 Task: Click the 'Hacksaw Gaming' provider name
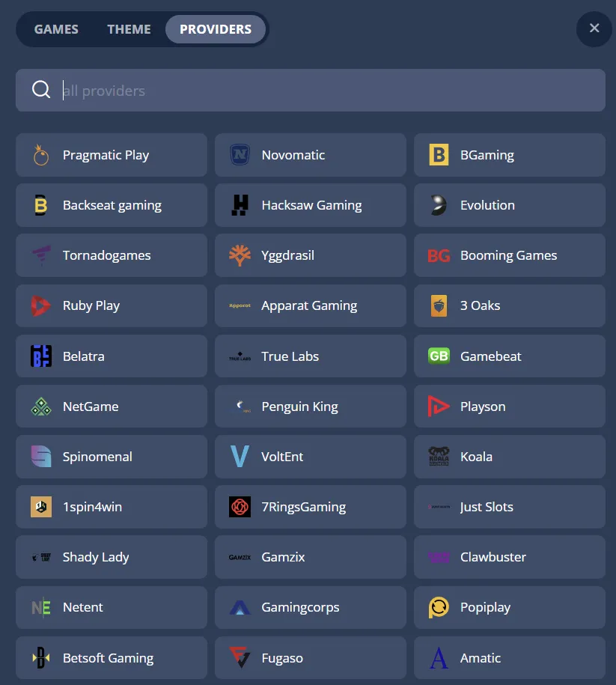pos(311,205)
